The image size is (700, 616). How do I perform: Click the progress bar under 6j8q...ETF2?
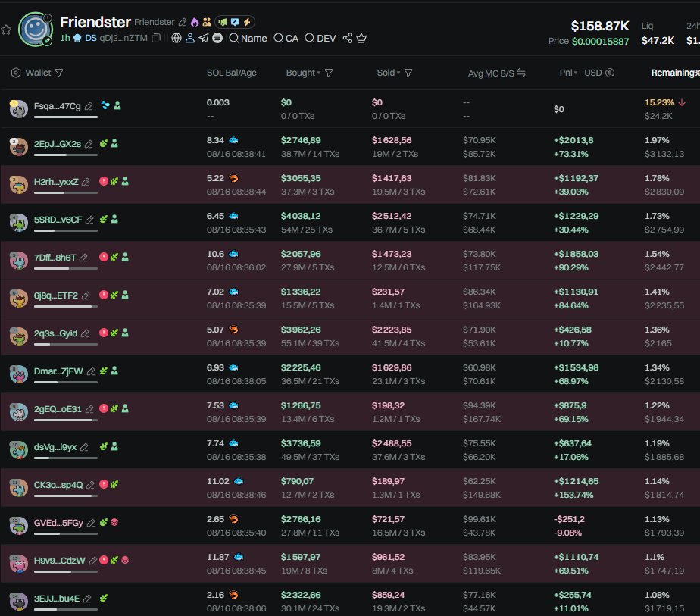point(66,307)
